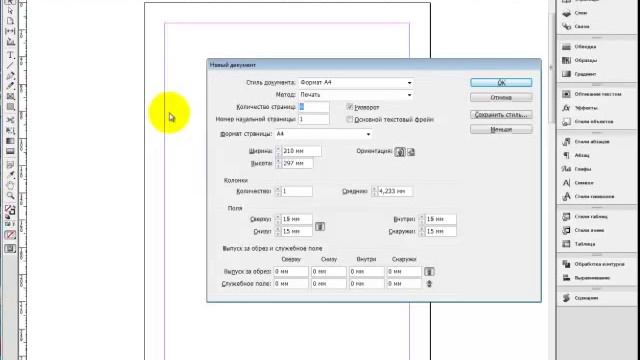Screen dimensions: 640x360
Task: Click the Номер начальной страницы field
Action: click(313, 119)
